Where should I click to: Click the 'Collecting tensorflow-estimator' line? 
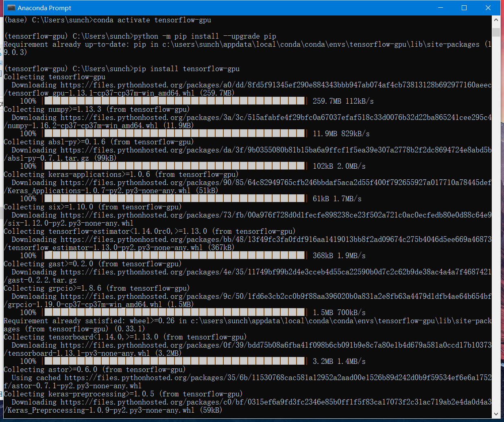(x=149, y=231)
